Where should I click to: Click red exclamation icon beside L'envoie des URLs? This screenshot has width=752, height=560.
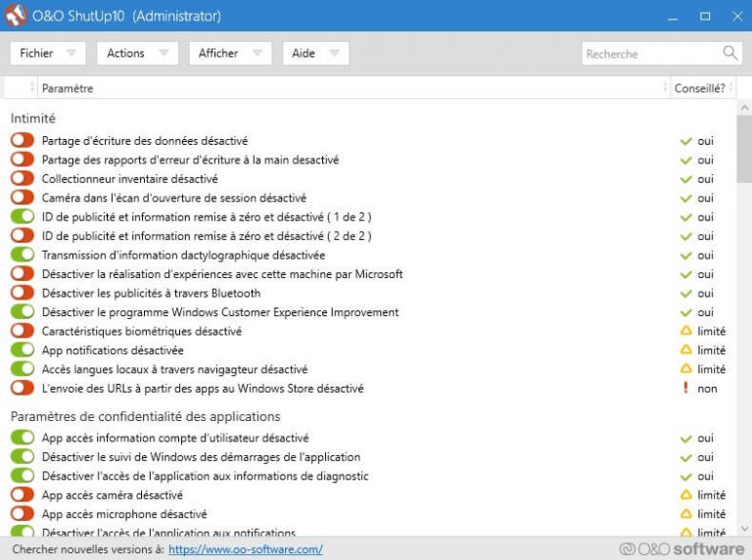(685, 388)
